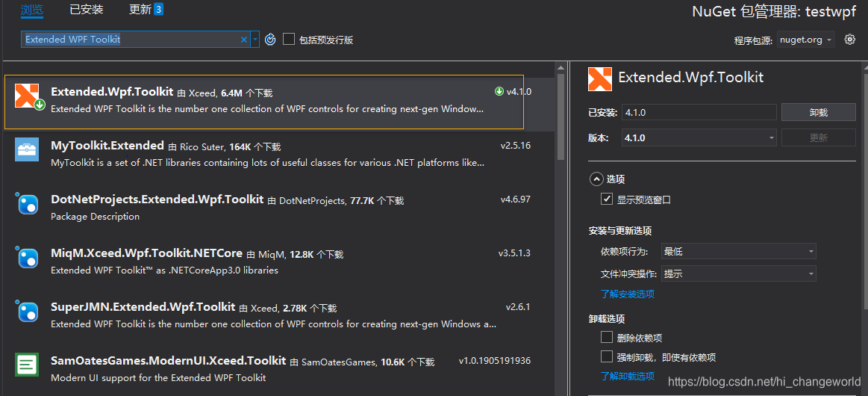Open the 了解卸载选项 link
Screen dimensions: 868x396
click(x=628, y=377)
